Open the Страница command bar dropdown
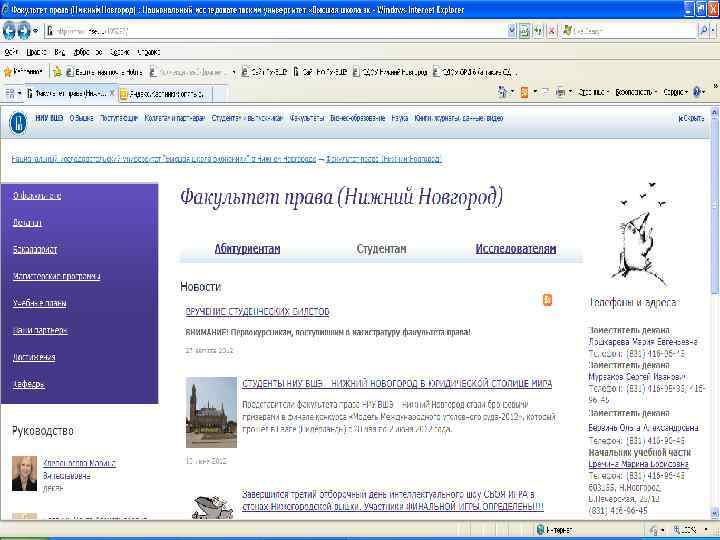 coord(593,92)
